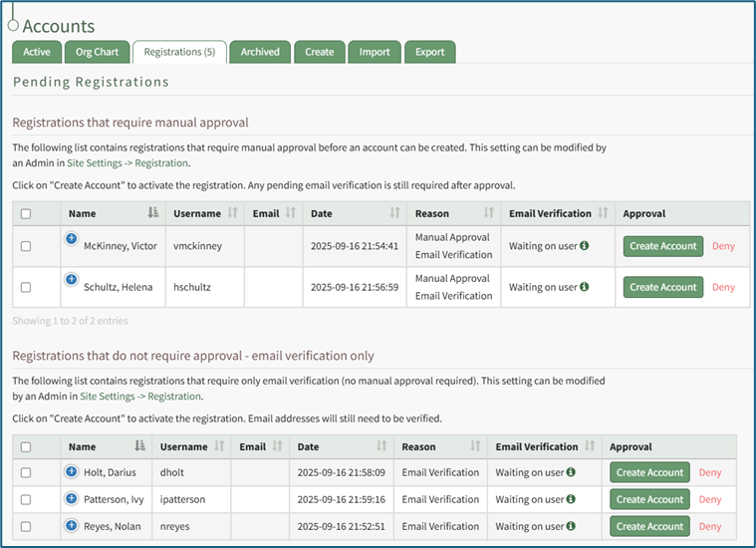The width and height of the screenshot is (756, 548).
Task: Select all manual approval registrations header checkbox
Action: [26, 213]
